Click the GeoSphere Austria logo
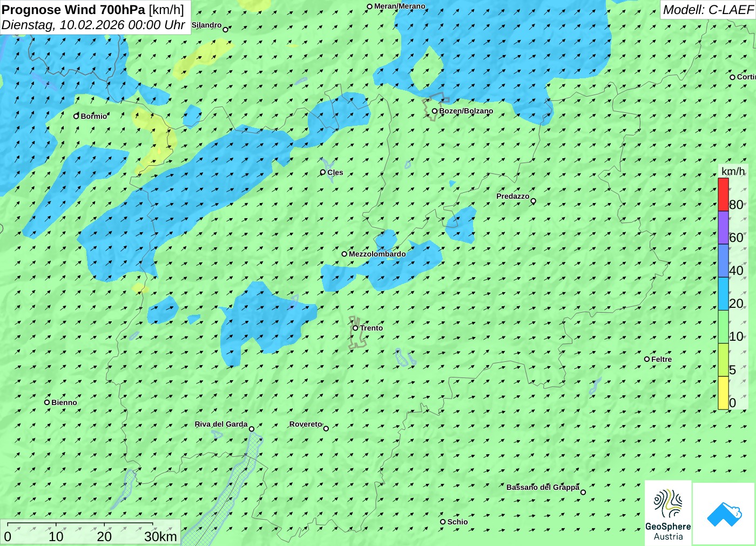This screenshot has height=546, width=756. click(668, 513)
